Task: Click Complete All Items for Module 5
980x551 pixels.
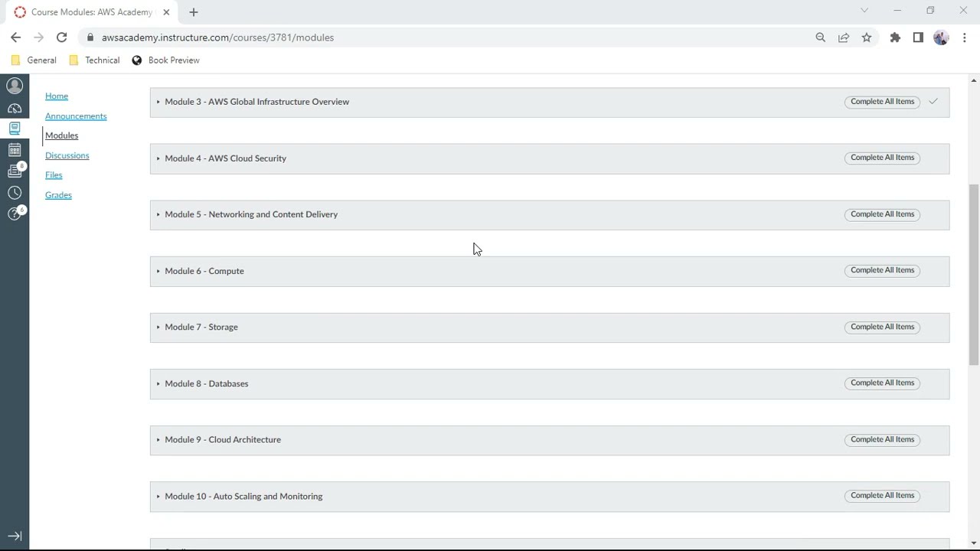Action: 882,214
